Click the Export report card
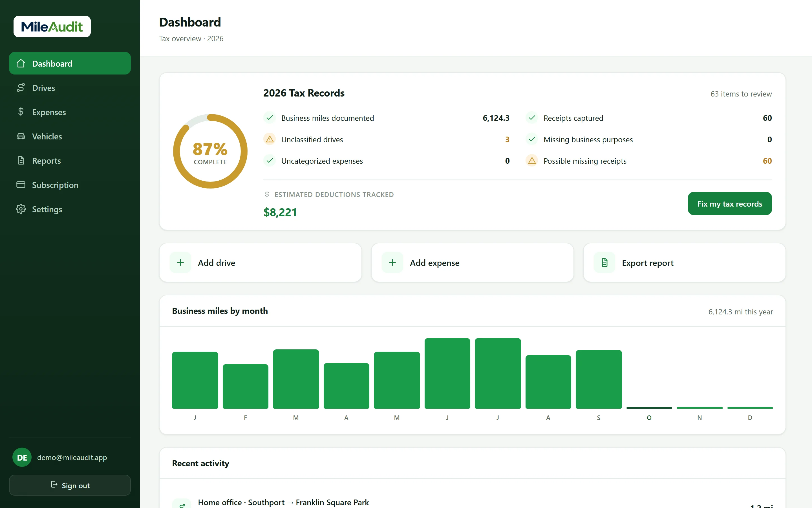Screen dimensions: 812x508 point(685,262)
